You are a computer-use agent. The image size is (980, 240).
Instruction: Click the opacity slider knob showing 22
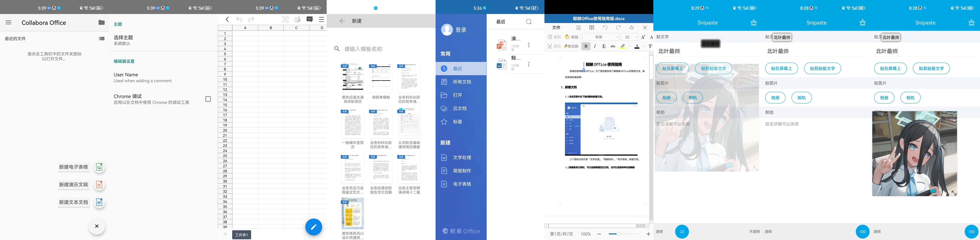(682, 232)
